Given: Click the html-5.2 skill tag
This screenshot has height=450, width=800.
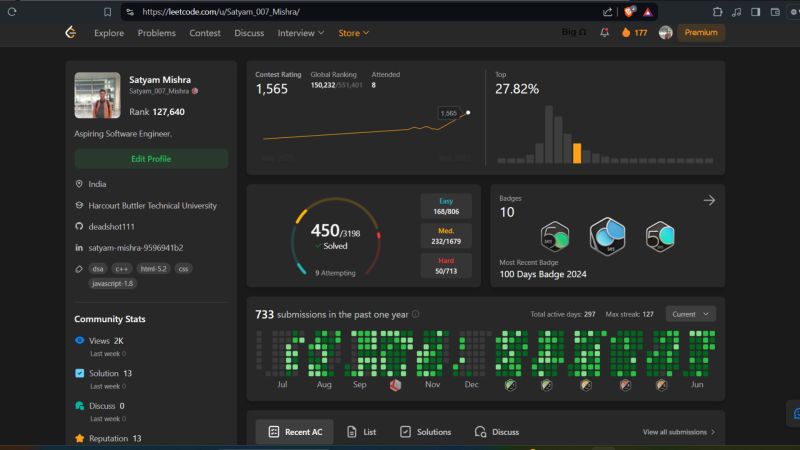Looking at the screenshot, I should coord(154,268).
